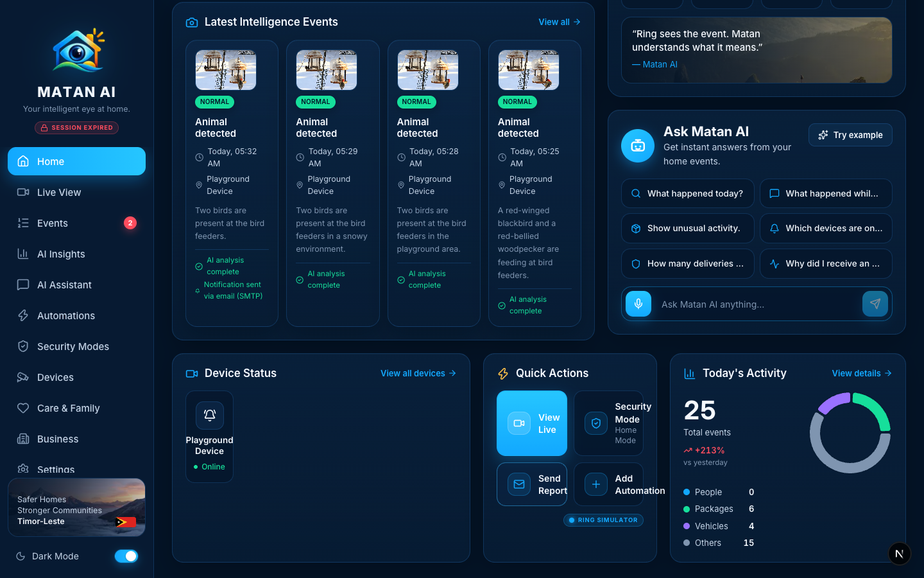Click the Matan AI eye logo

coord(77,50)
